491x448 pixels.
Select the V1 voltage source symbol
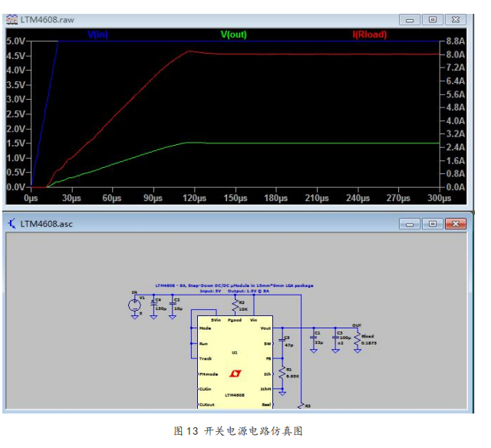(135, 305)
